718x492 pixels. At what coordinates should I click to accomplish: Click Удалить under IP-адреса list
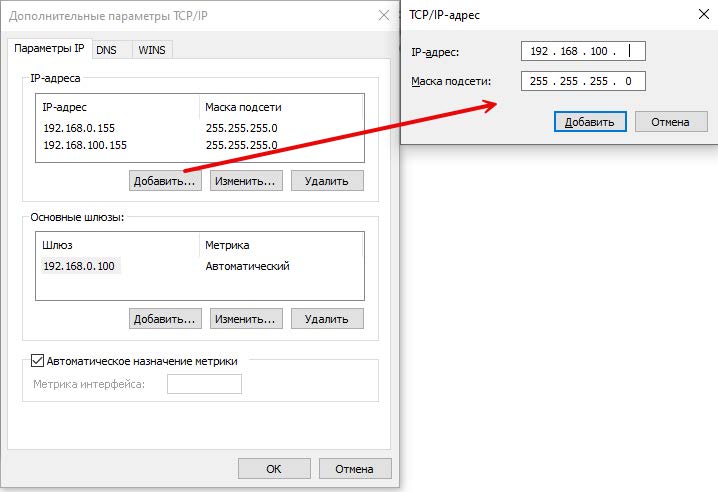pyautogui.click(x=327, y=181)
